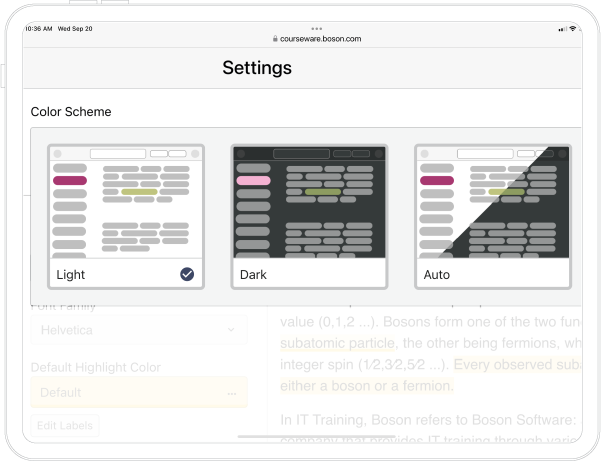Click the Auto scheme label
This screenshot has width=601, height=462.
pos(437,274)
